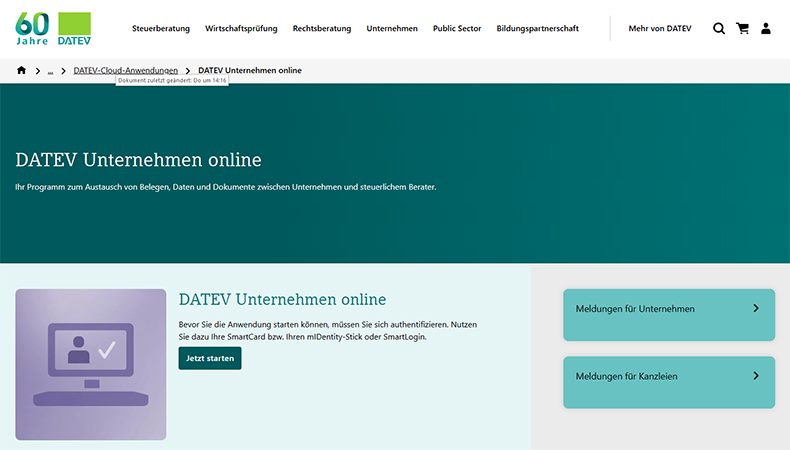The width and height of the screenshot is (790, 450).
Task: Open Meldungen für Kanzleien card
Action: pyautogui.click(x=669, y=382)
